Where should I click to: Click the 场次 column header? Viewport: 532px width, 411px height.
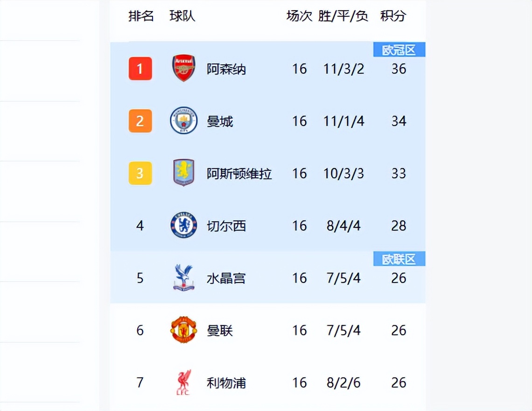[299, 16]
